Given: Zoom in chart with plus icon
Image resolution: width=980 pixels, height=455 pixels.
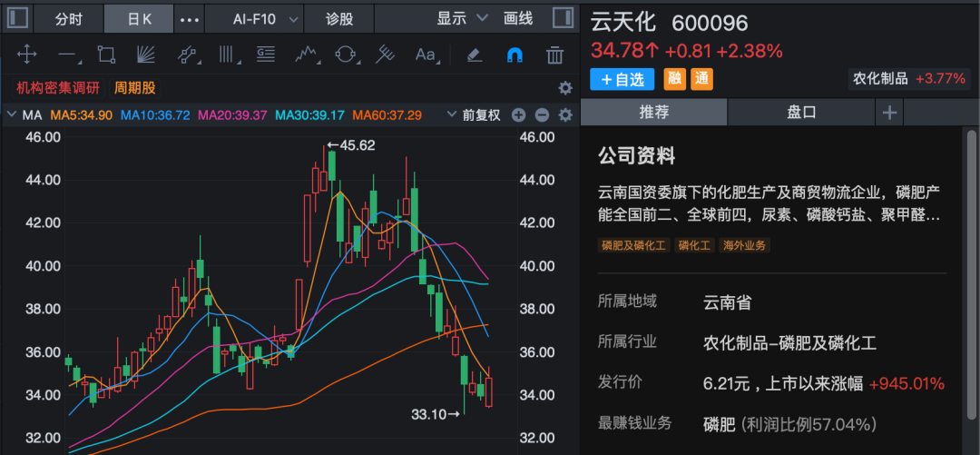Looking at the screenshot, I should (x=519, y=115).
